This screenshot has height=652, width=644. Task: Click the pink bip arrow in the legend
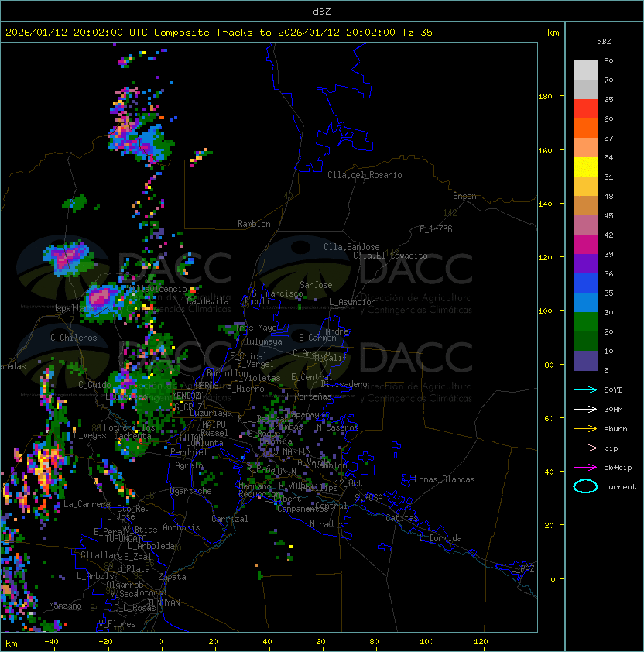point(585,448)
